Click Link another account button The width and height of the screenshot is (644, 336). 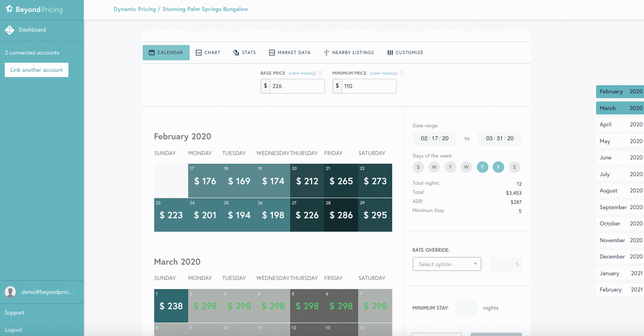click(x=37, y=70)
